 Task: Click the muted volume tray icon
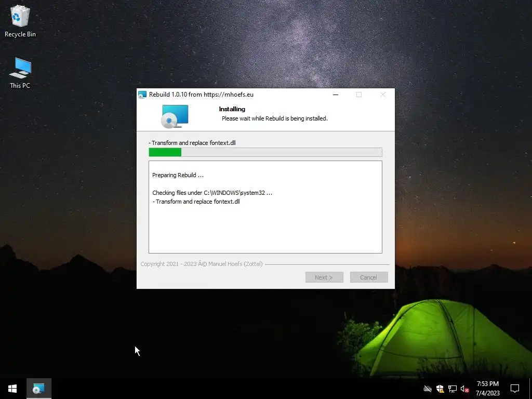coord(464,389)
